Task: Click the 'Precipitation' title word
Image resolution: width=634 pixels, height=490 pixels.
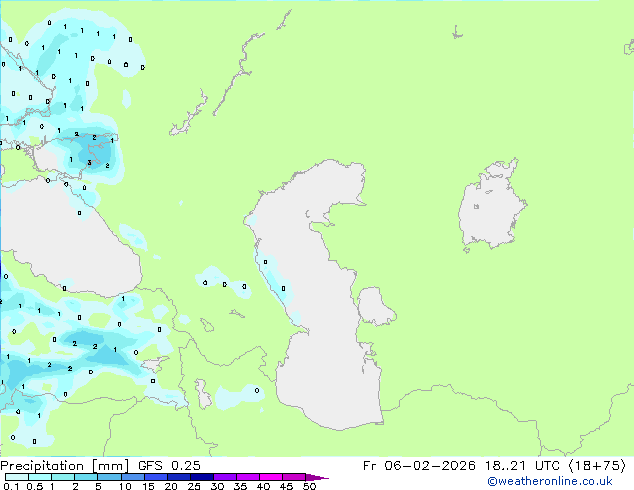Action: coord(42,466)
